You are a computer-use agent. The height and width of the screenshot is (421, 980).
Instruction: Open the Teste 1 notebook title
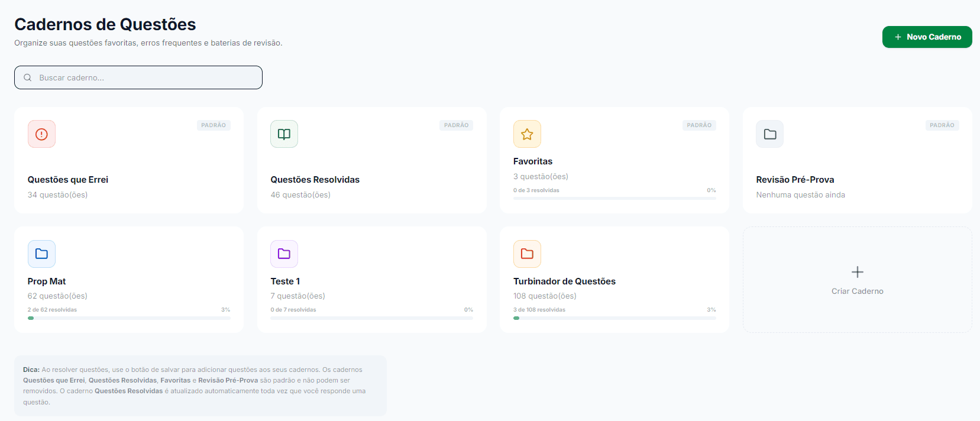(285, 281)
